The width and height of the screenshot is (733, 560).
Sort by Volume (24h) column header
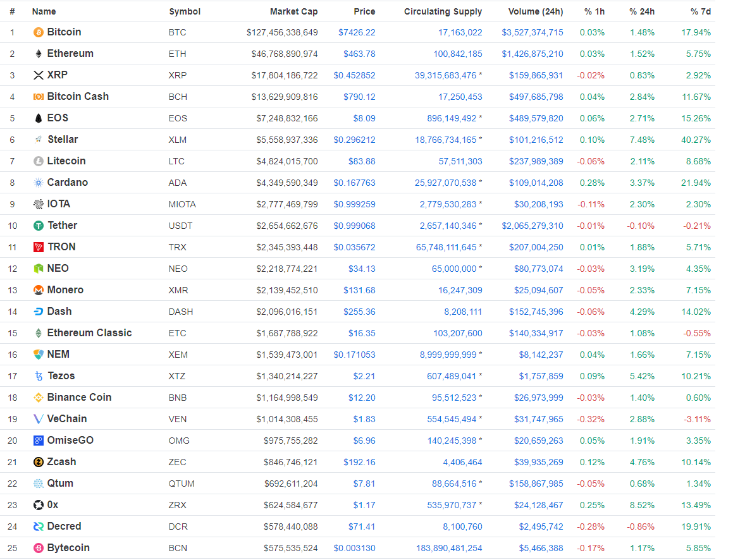pyautogui.click(x=536, y=11)
